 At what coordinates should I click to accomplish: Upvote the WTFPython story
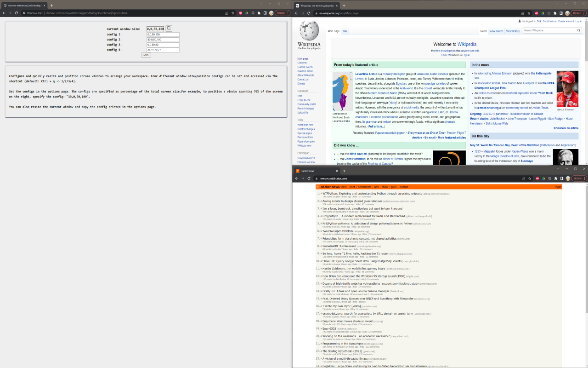321,194
